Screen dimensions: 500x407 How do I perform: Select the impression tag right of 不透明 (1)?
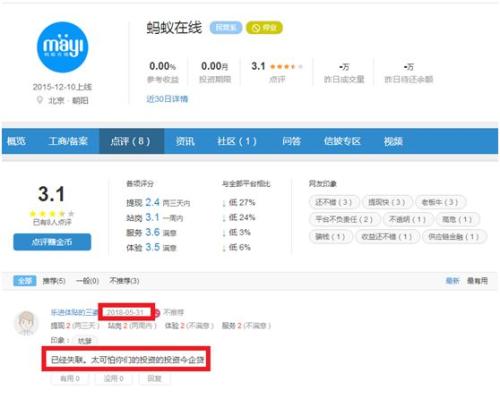457,219
